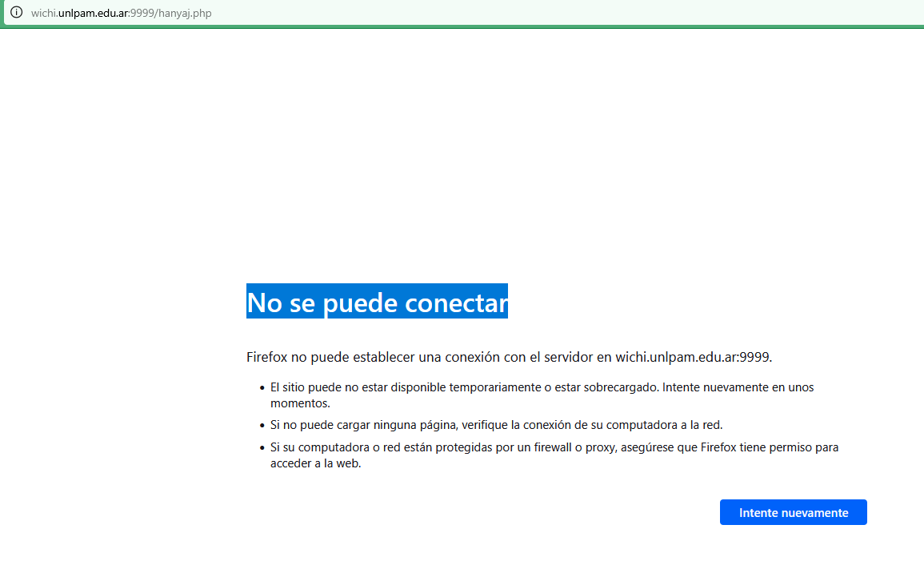This screenshot has height=569, width=924.
Task: Click the heading No se puede conectar
Action: [377, 302]
